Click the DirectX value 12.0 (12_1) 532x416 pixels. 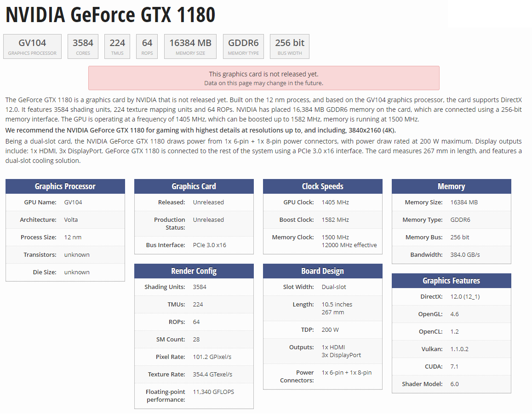[x=465, y=297]
